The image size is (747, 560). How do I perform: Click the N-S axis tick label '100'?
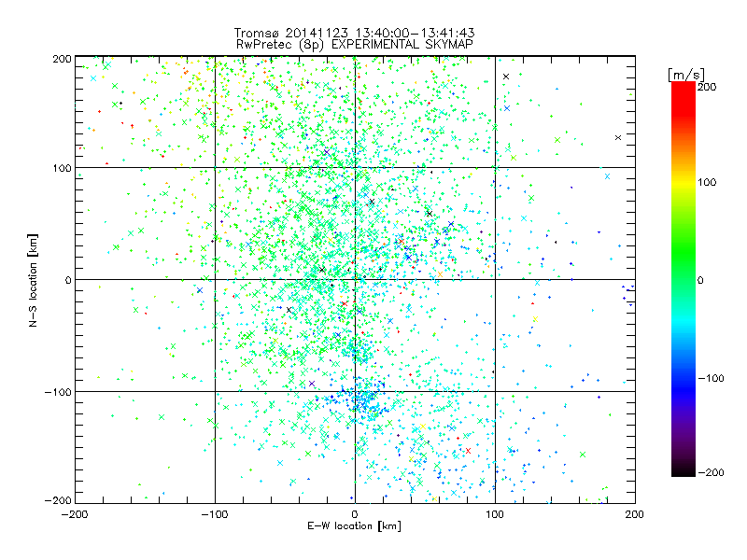pos(62,168)
